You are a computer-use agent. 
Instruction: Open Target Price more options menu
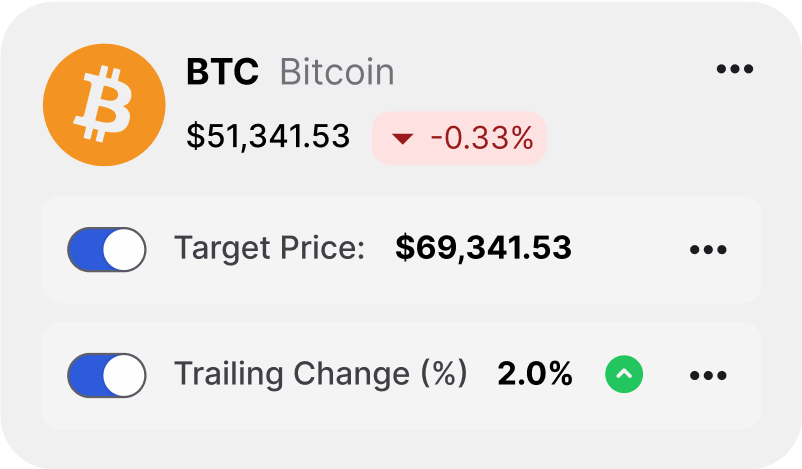pos(708,249)
